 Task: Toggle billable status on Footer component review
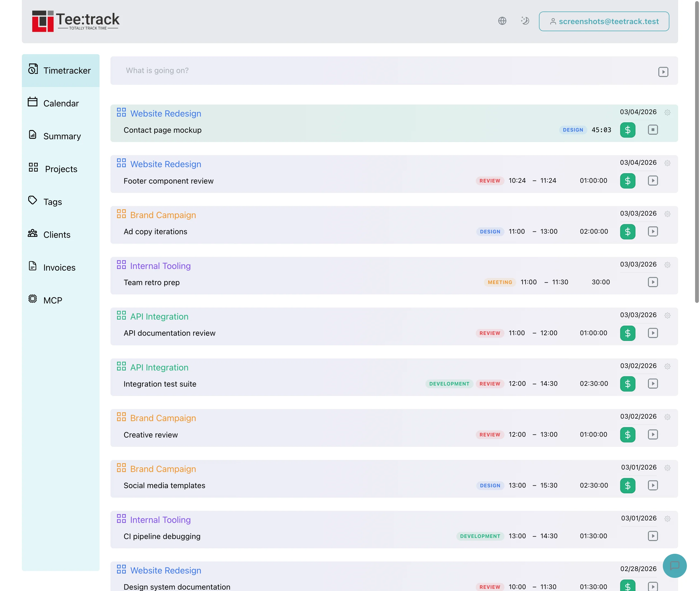628,181
